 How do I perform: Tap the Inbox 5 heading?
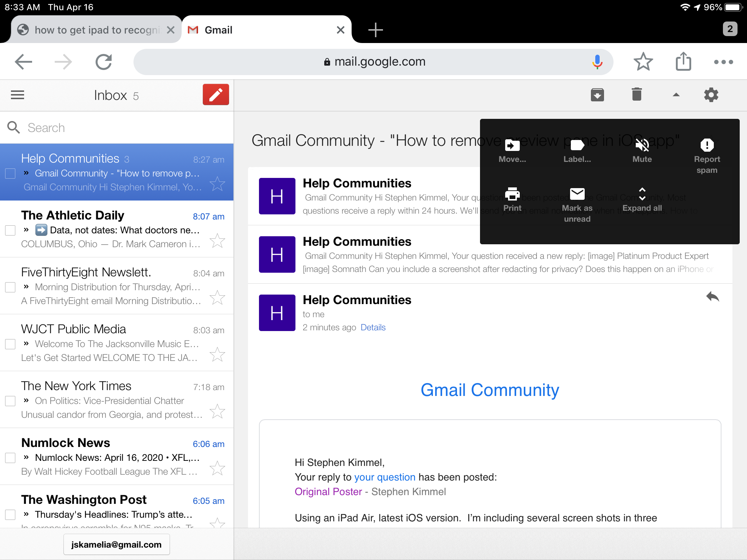(116, 96)
